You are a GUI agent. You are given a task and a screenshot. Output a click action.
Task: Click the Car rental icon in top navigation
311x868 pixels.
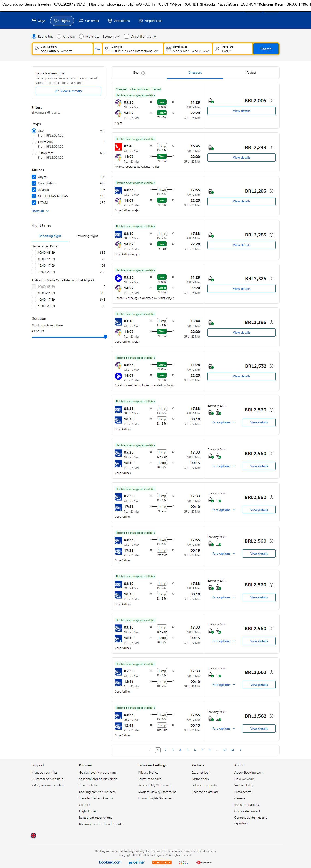click(81, 21)
